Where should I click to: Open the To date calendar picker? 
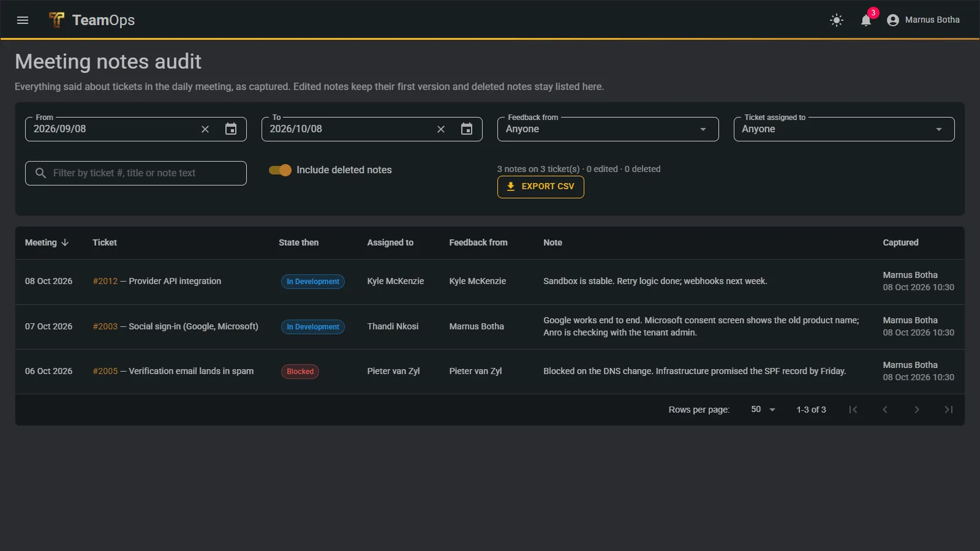click(467, 129)
